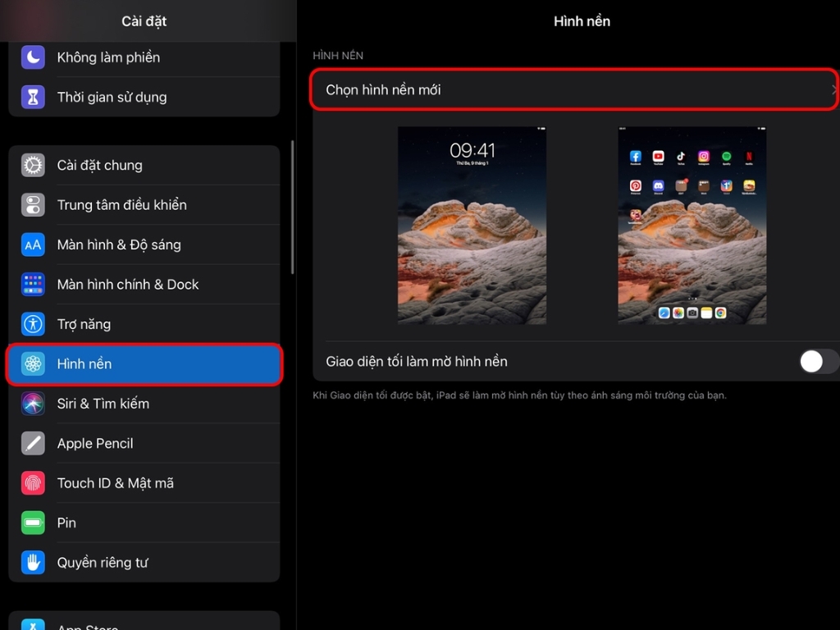
Task: Select Apple Pencil label in sidebar
Action: (95, 444)
